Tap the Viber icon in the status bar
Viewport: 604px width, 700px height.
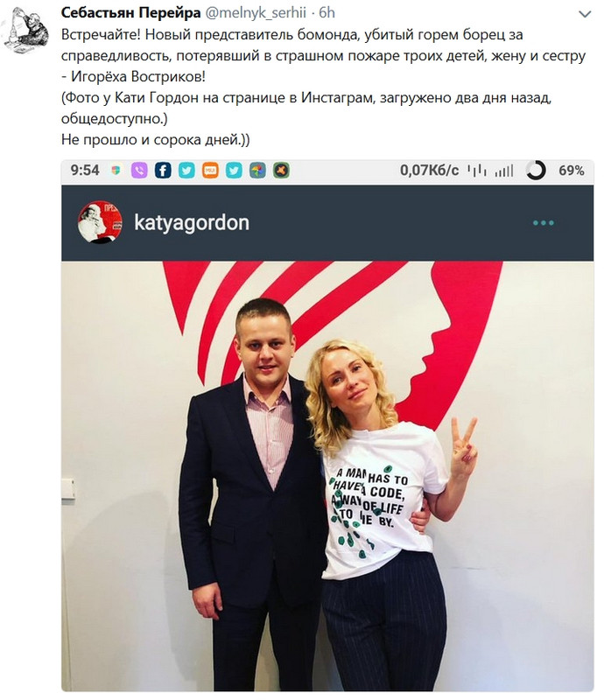click(x=139, y=170)
